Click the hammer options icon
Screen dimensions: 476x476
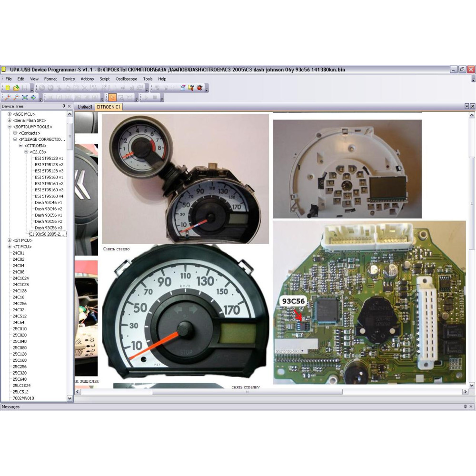tap(191, 88)
